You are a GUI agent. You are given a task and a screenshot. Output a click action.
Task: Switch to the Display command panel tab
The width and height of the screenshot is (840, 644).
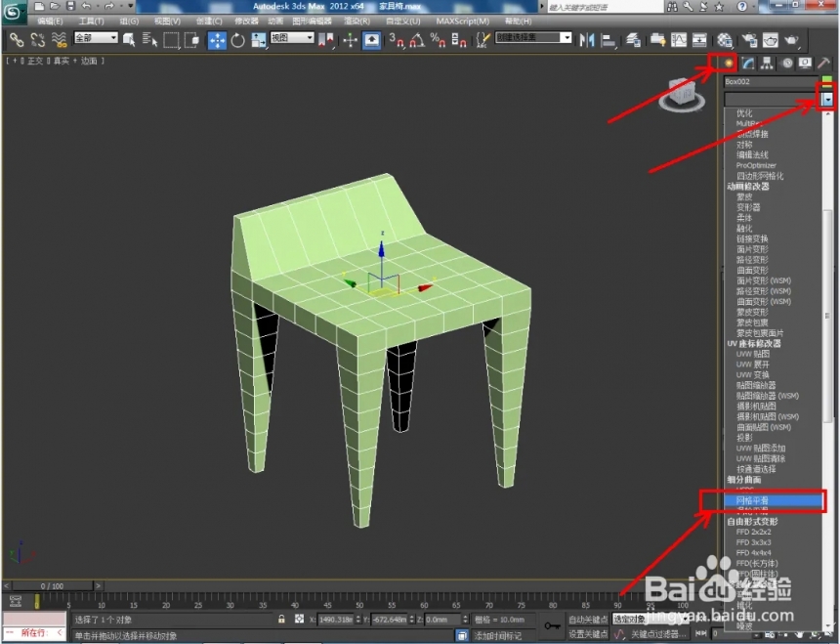click(805, 64)
